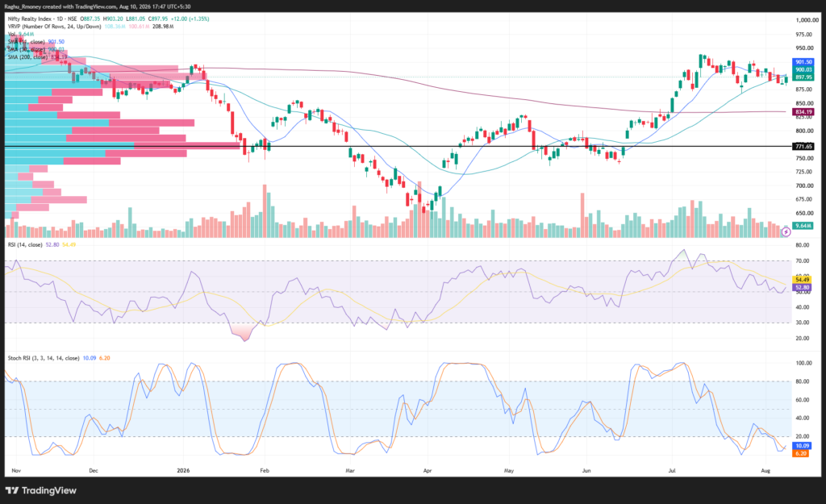Screen dimensions: 826x504
Task: Click the 897.95 last price label
Action: [803, 77]
